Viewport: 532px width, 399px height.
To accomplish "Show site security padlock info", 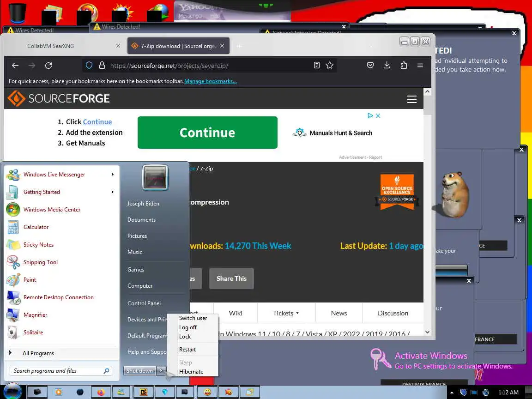I will click(102, 66).
